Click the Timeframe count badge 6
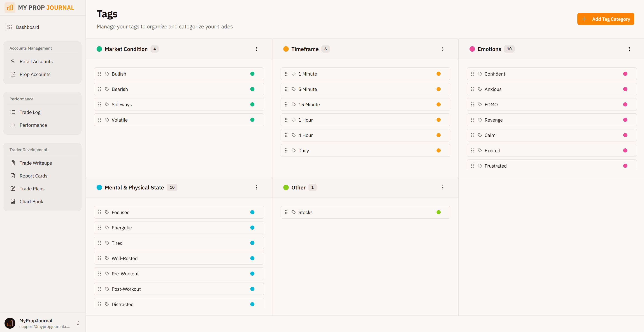Image resolution: width=644 pixels, height=332 pixels. [325, 49]
